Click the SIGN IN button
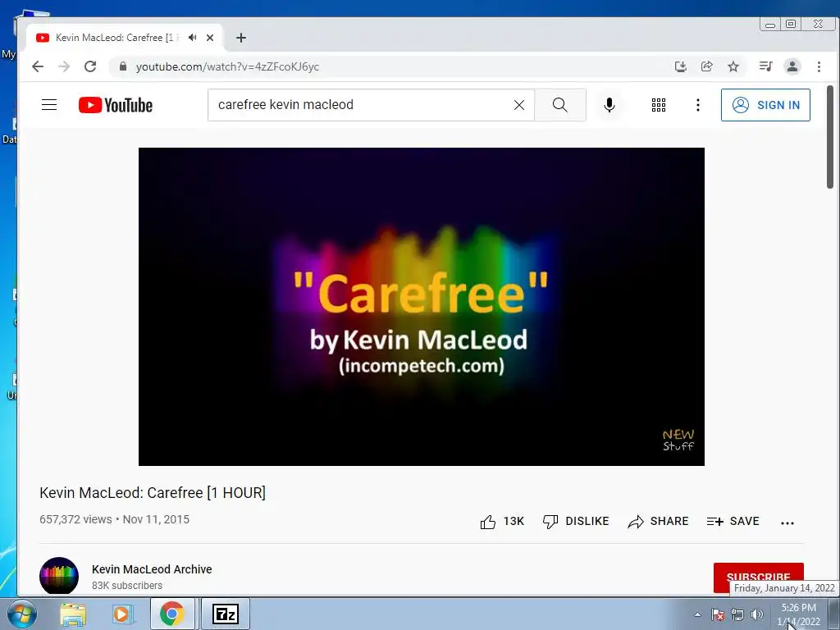840x630 pixels. point(765,105)
